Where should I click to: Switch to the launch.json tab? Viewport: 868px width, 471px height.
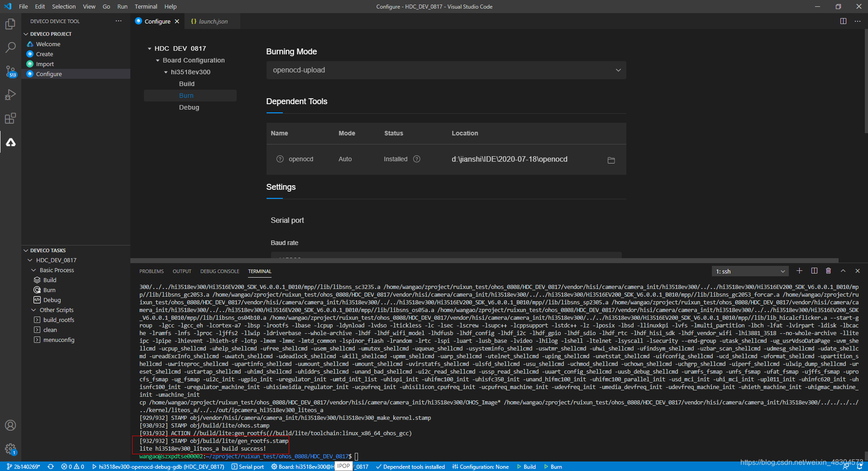[213, 21]
